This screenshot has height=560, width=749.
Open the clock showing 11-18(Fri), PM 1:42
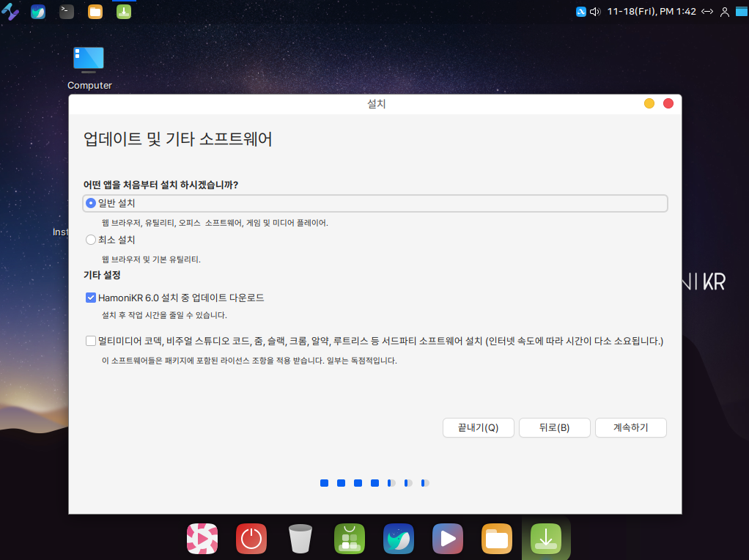tap(651, 11)
